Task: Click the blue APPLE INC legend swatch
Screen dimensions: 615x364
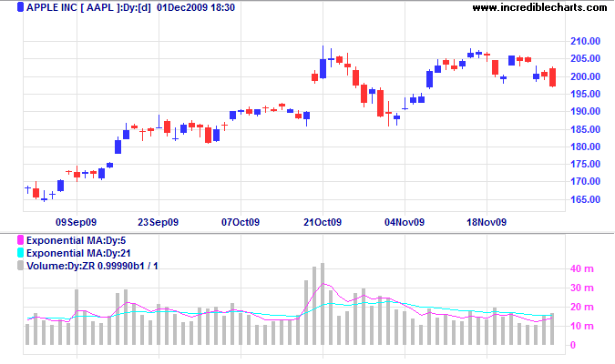Action: pyautogui.click(x=20, y=7)
